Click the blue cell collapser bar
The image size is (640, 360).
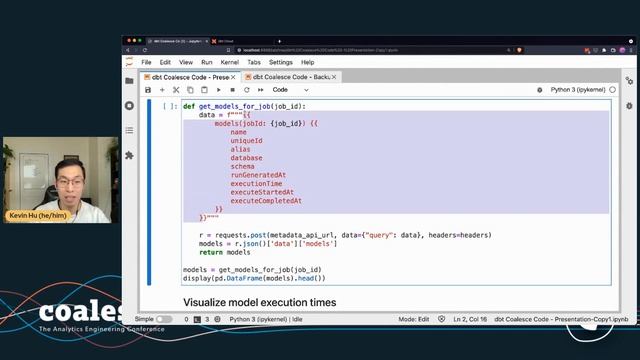[x=149, y=192]
